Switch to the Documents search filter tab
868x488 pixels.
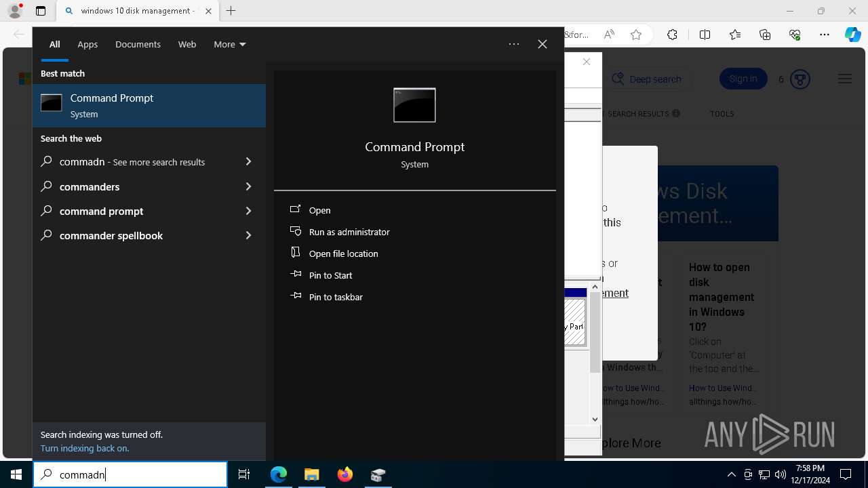[138, 44]
